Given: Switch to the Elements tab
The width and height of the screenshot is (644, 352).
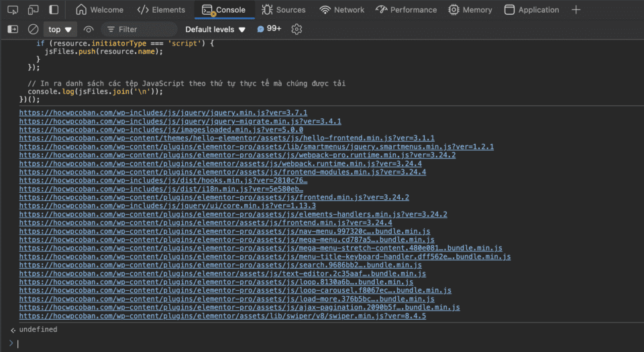Looking at the screenshot, I should tap(161, 10).
